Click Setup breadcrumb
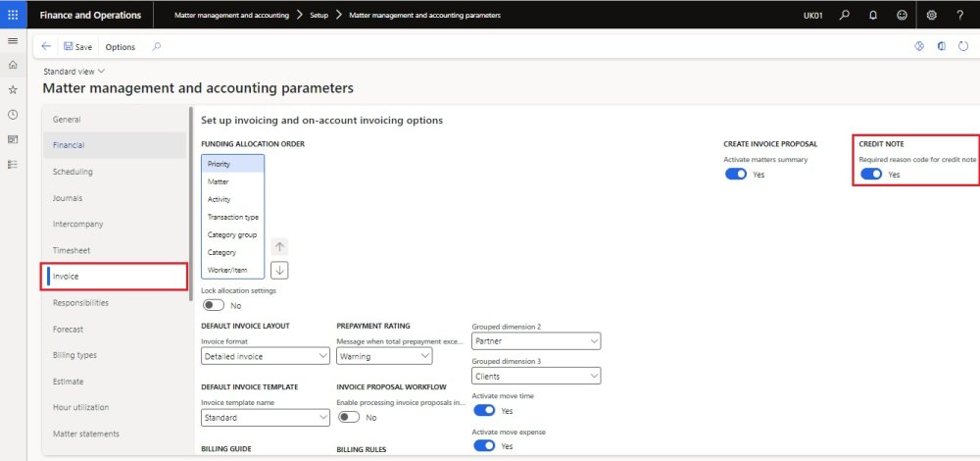The width and height of the screenshot is (980, 461). click(x=318, y=15)
